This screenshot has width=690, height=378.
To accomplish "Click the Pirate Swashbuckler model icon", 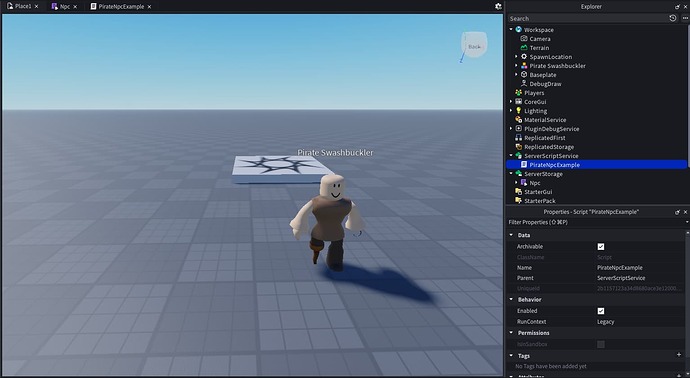I will (x=524, y=66).
